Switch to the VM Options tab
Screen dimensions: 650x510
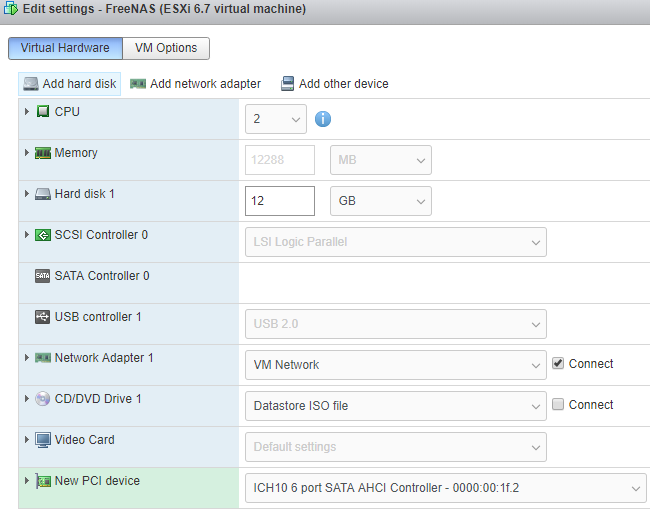[x=166, y=48]
